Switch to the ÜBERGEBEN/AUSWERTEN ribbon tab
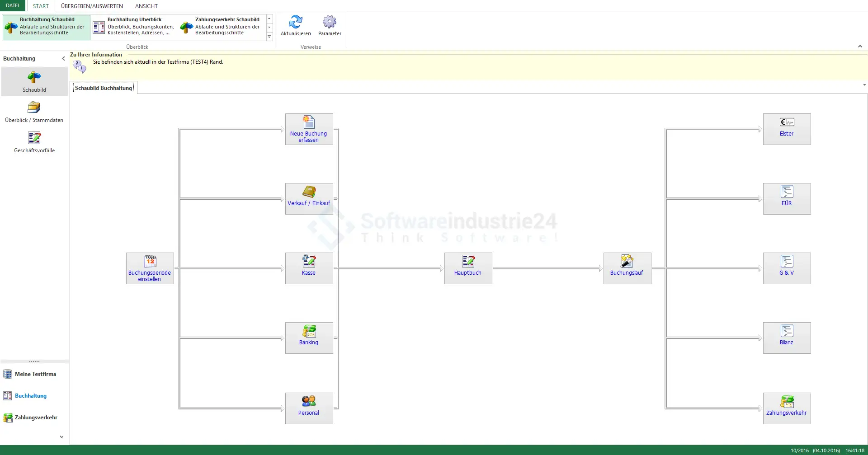868x455 pixels. tap(92, 6)
